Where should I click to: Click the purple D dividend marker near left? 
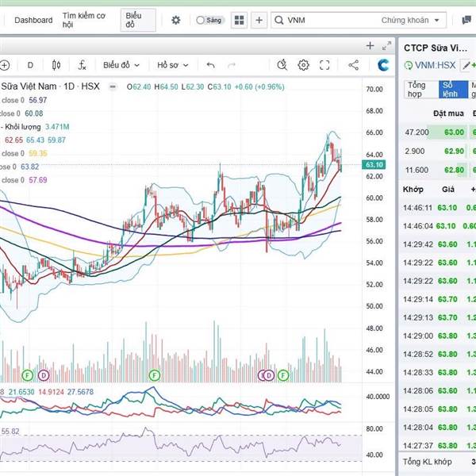(x=44, y=375)
